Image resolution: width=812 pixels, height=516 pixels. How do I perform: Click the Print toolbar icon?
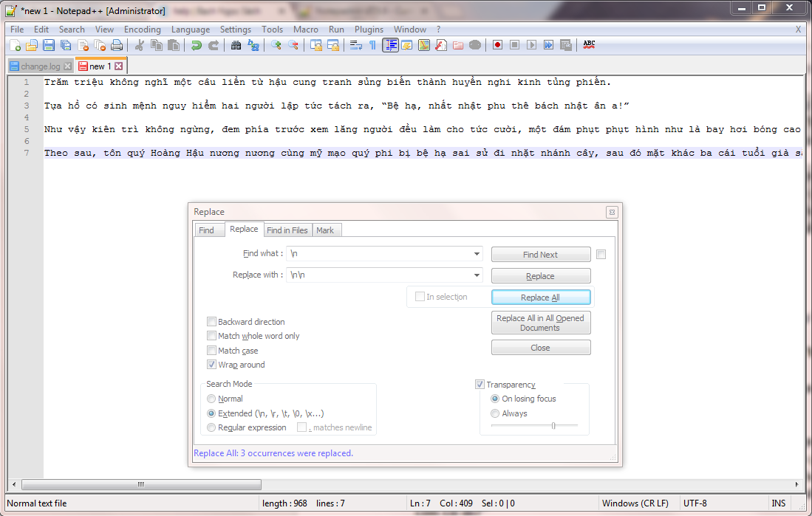click(117, 45)
